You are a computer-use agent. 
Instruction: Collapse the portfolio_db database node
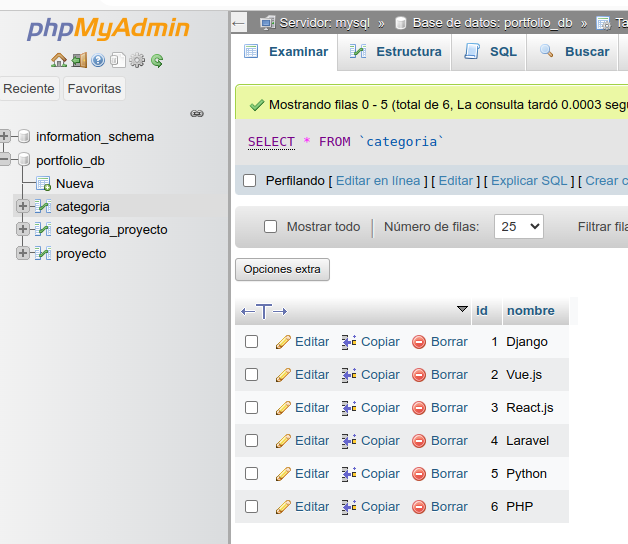coord(7,160)
